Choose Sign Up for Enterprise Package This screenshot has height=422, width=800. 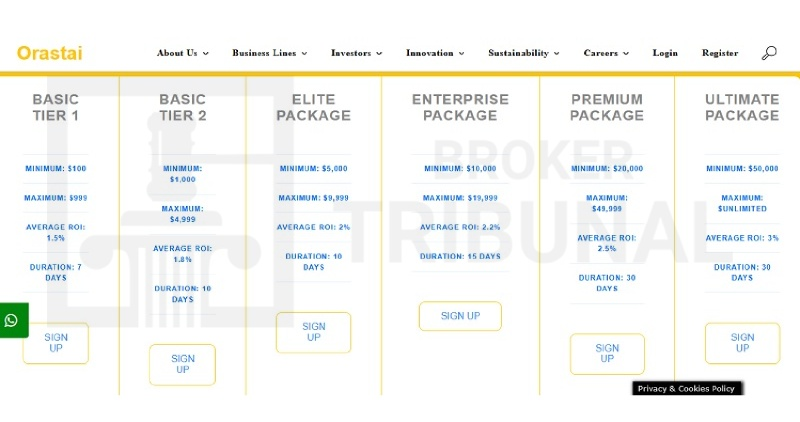[x=460, y=316]
